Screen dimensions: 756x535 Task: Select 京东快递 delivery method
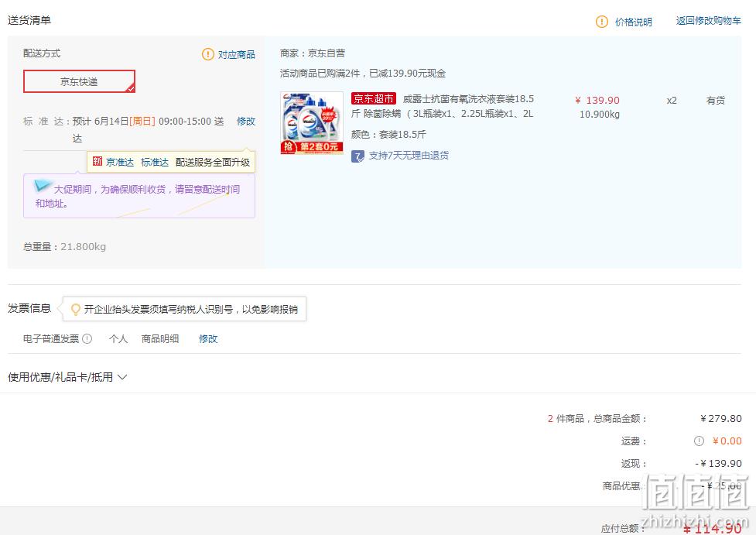79,81
